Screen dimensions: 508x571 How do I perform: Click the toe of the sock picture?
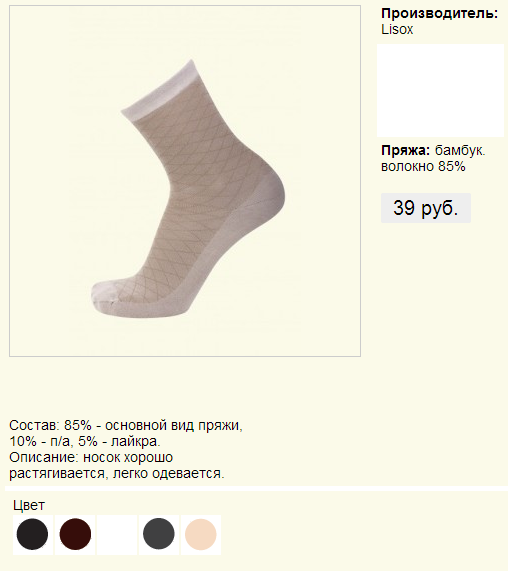coord(106,295)
